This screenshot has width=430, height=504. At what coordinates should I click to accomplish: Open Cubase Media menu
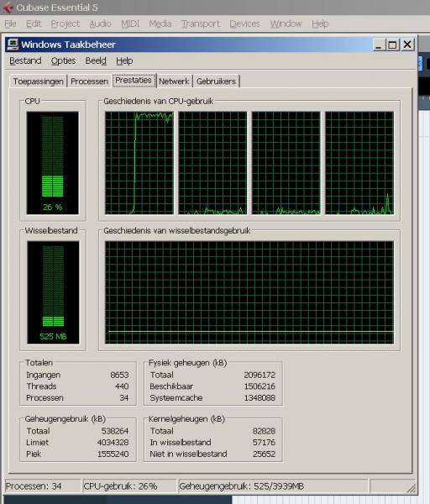click(160, 24)
